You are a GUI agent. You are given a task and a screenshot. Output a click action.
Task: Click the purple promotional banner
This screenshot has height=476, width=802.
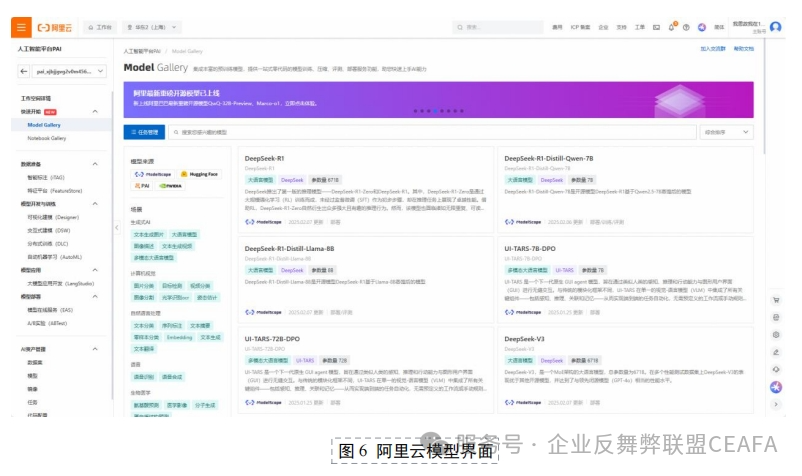point(438,100)
